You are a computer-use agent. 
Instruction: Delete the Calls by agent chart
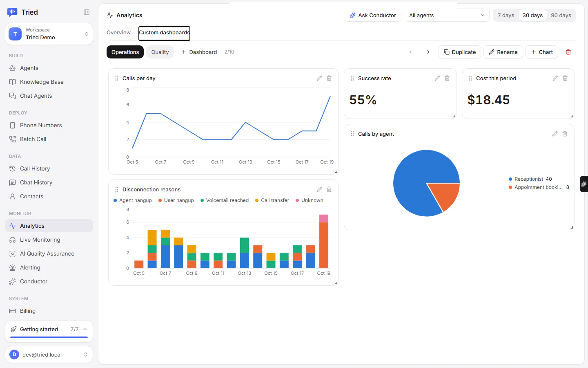point(565,134)
